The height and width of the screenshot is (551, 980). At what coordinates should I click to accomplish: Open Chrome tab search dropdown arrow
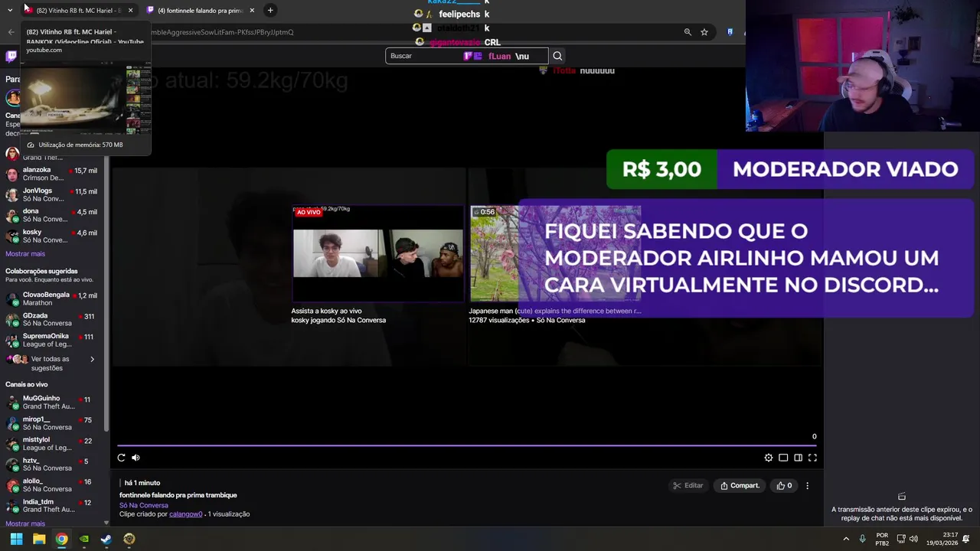coord(9,11)
